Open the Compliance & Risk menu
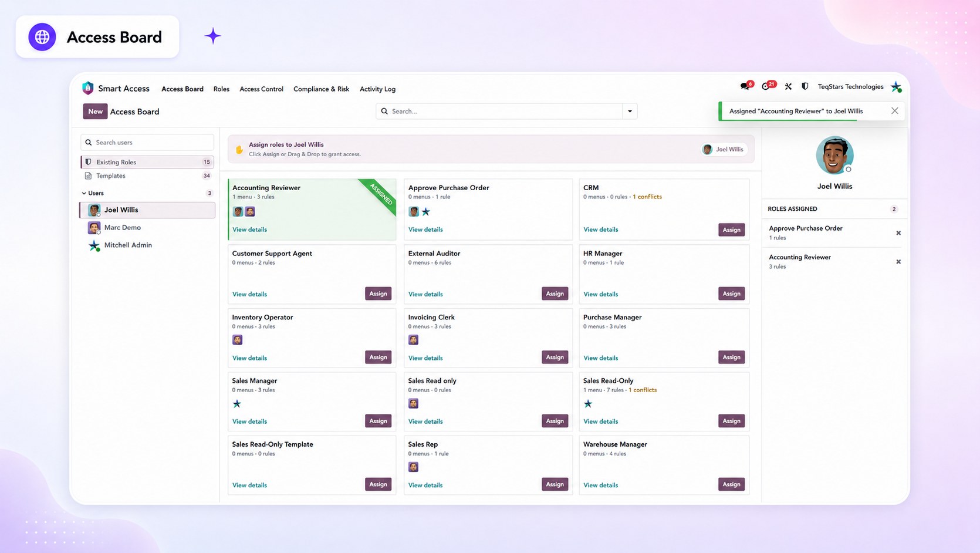980x553 pixels. [x=321, y=89]
